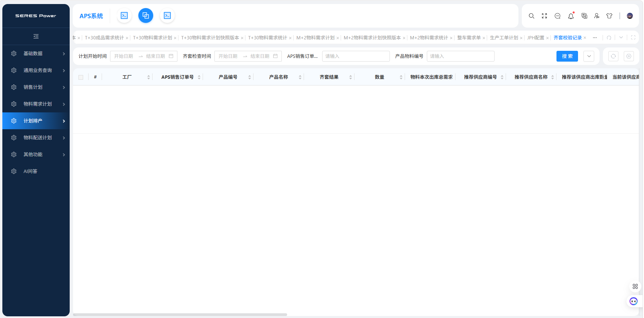Switch to 整车需求单 tab

(469, 38)
